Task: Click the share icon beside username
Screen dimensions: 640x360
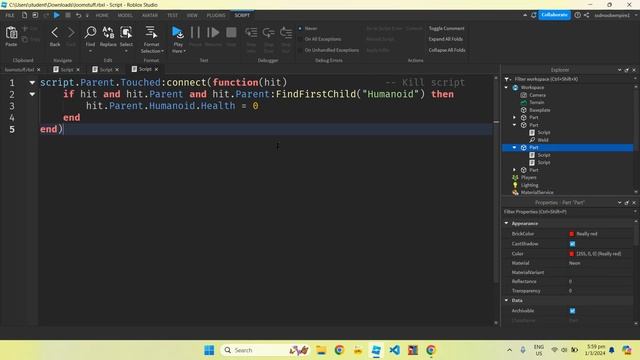Action: [x=587, y=15]
